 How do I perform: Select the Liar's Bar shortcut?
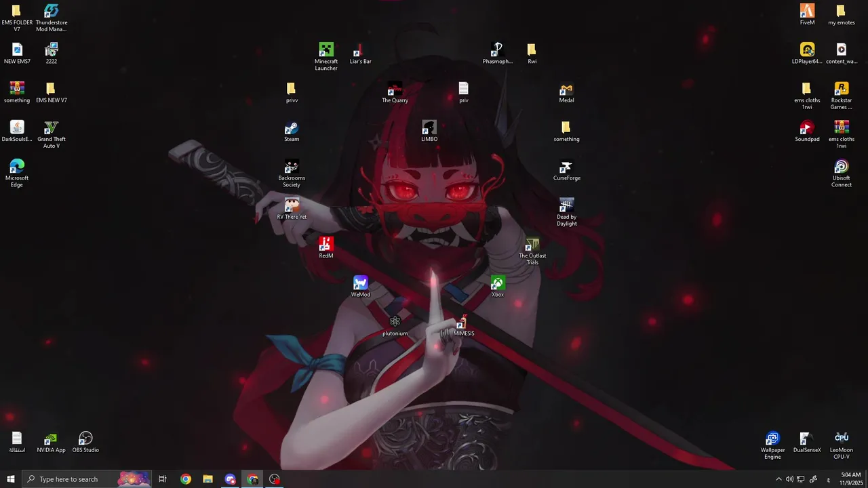360,50
